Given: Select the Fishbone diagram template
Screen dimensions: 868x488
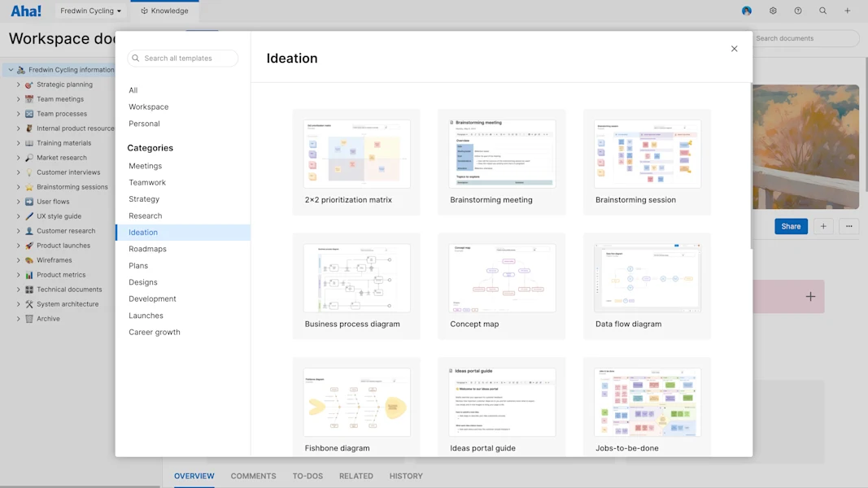Looking at the screenshot, I should pyautogui.click(x=356, y=407).
